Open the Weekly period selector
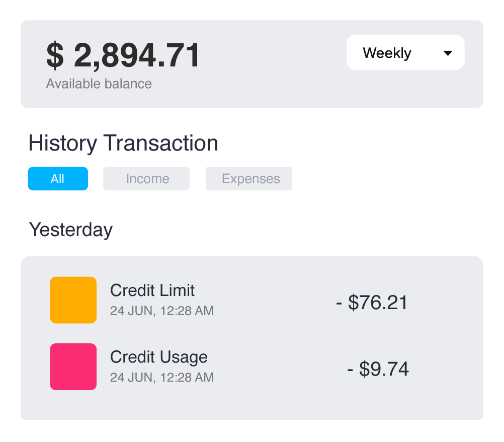 (x=405, y=53)
